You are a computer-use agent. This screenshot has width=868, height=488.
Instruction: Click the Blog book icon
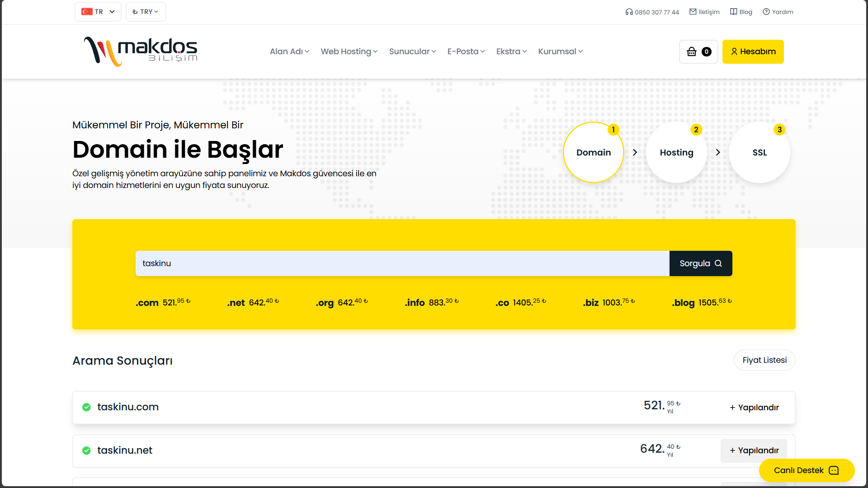tap(733, 12)
